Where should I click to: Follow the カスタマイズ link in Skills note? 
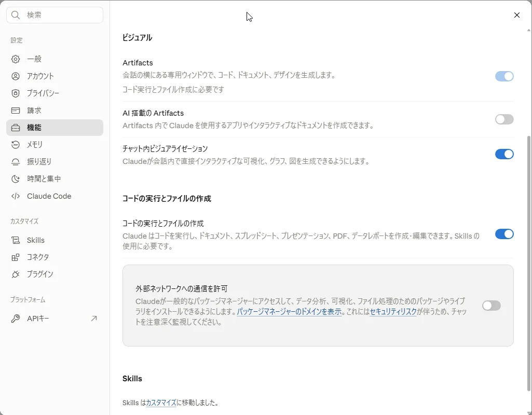tap(161, 403)
